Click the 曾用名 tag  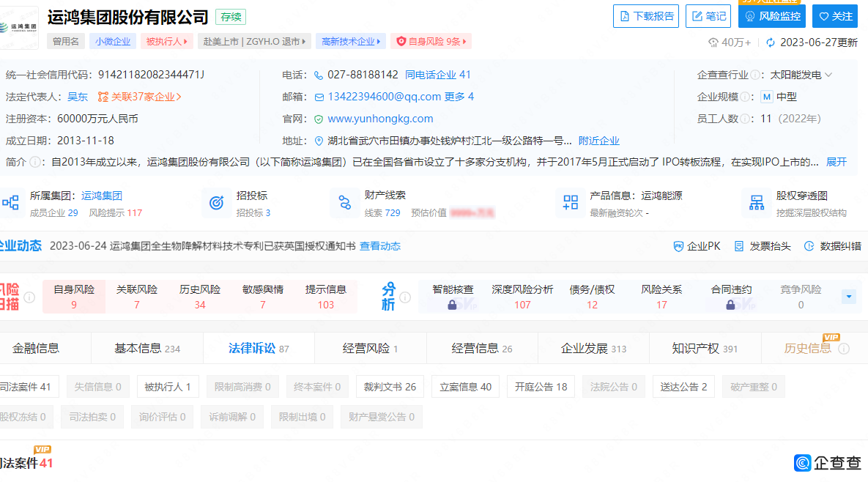click(x=66, y=42)
